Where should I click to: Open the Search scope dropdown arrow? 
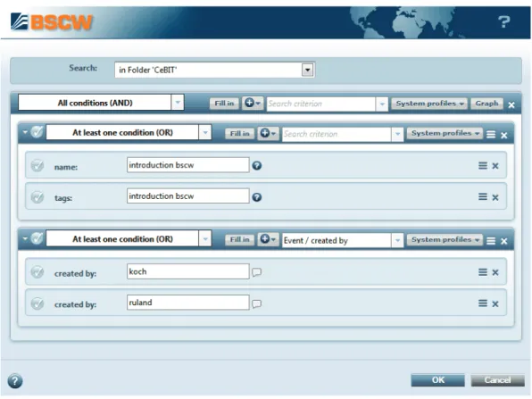[x=307, y=70]
